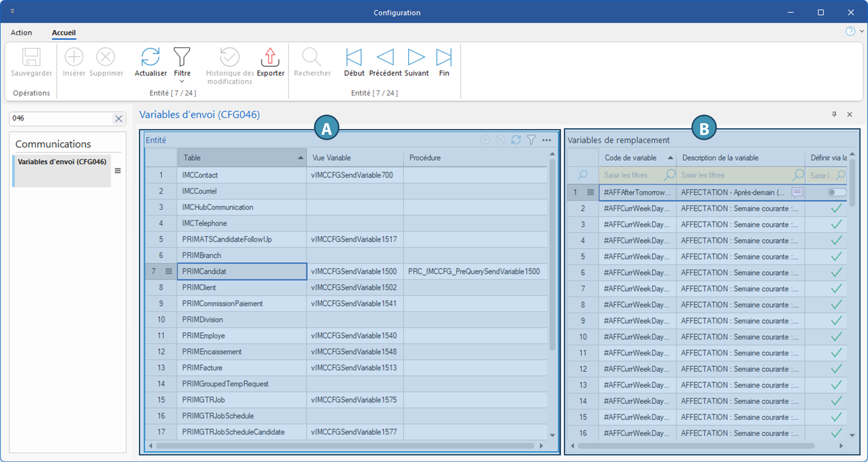Click checkmark on variable row 2
868x462 pixels.
pos(836,208)
